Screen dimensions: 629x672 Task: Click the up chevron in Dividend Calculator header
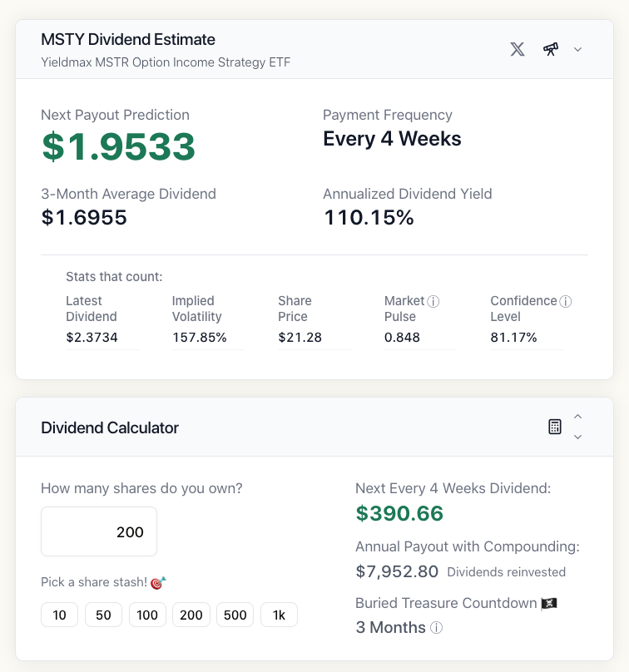[x=578, y=417]
